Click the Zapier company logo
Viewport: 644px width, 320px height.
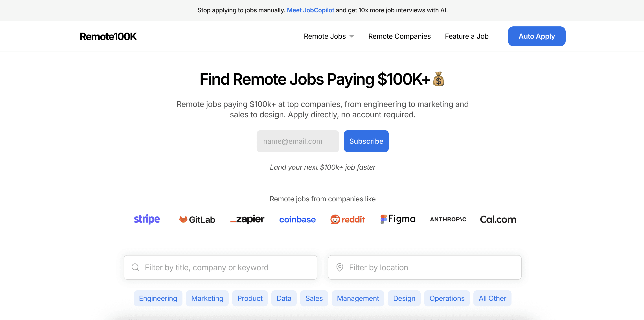point(247,219)
